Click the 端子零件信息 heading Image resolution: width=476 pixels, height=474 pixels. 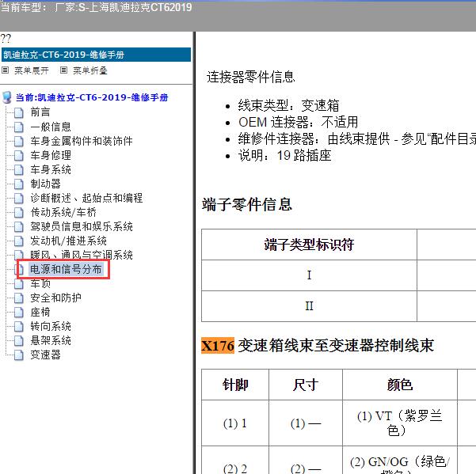[247, 204]
